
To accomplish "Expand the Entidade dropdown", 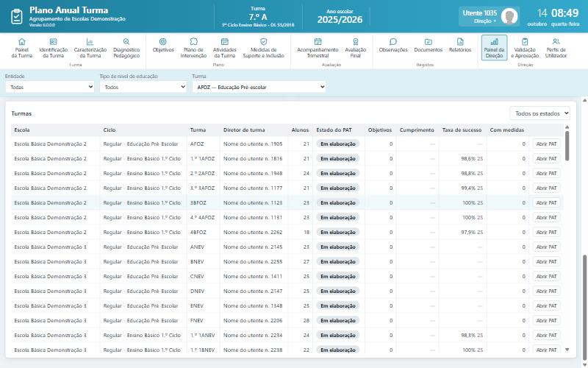I will pyautogui.click(x=50, y=87).
